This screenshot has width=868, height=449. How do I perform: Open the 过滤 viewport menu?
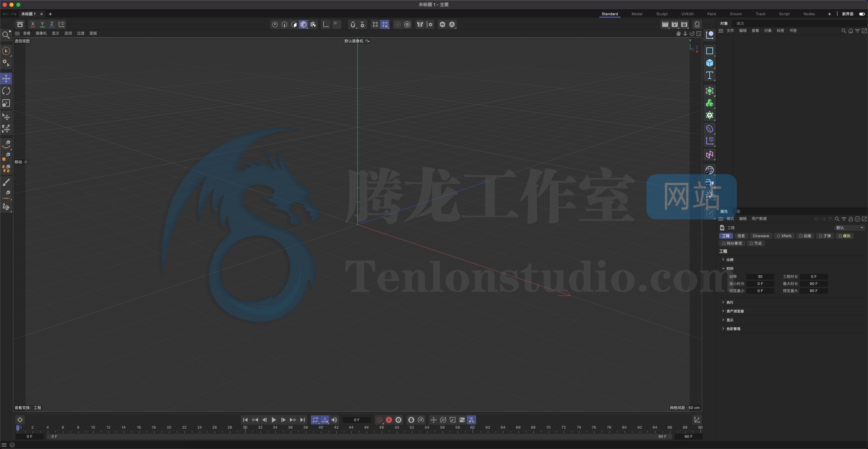pos(81,33)
